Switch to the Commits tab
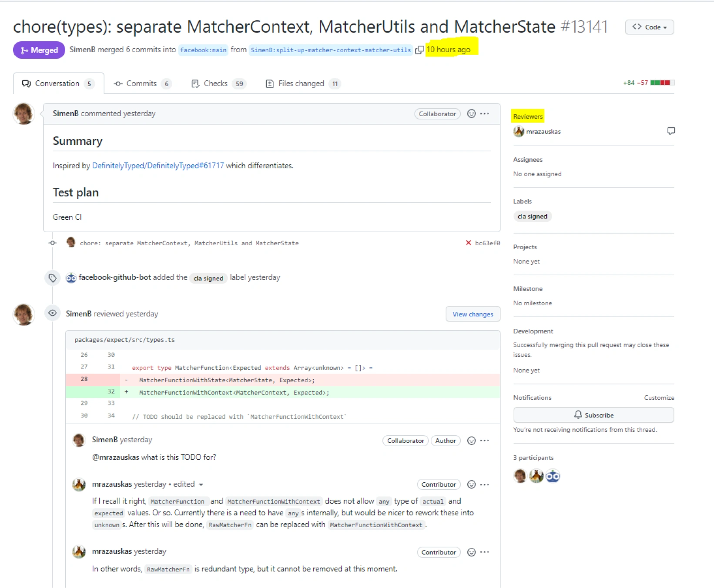Viewport: 714px width, 588px height. tap(141, 84)
